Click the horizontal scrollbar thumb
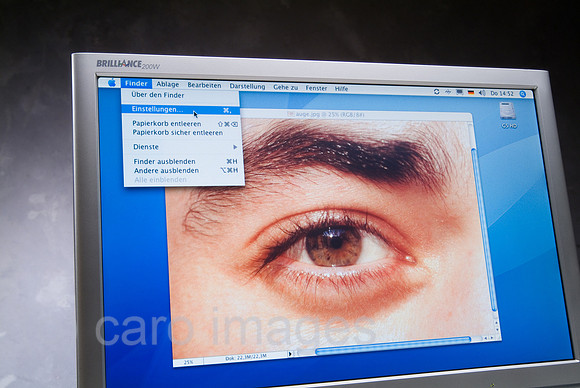The width and height of the screenshot is (580, 388). [x=393, y=345]
